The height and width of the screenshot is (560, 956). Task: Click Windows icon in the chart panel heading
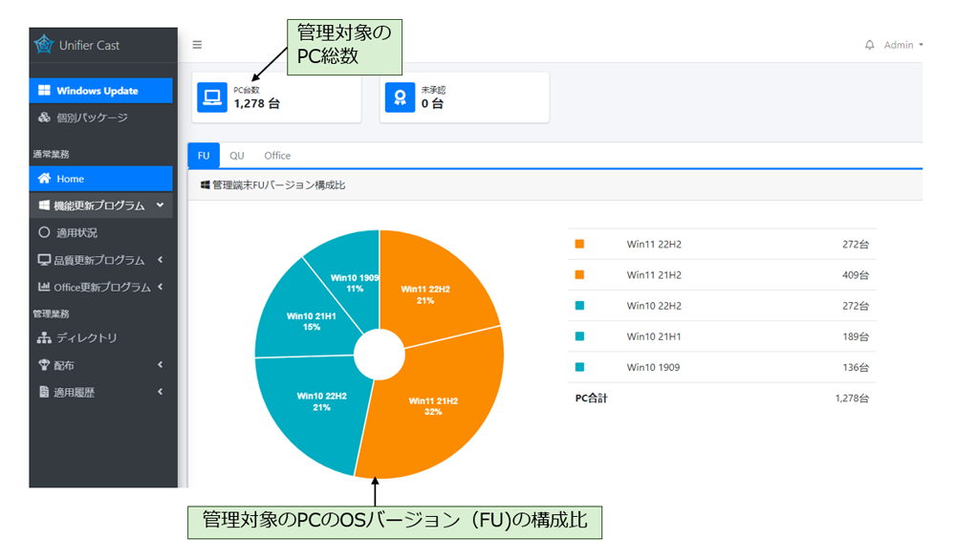pos(206,184)
